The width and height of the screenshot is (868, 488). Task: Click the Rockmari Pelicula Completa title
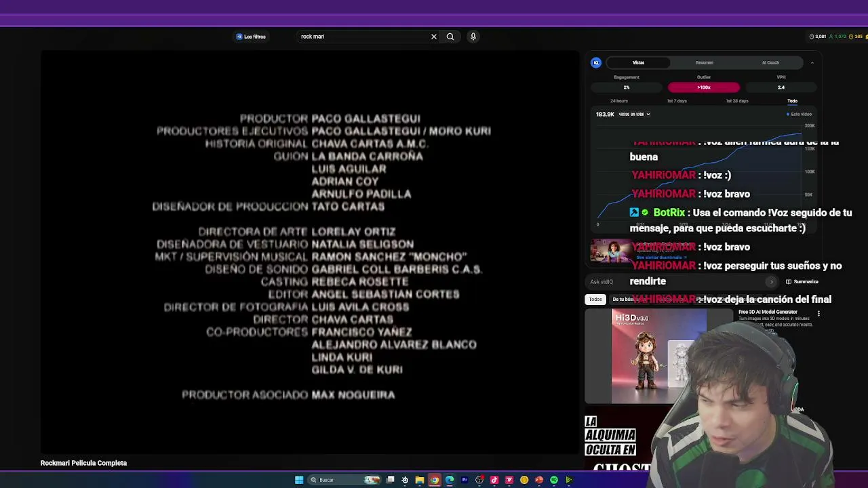(83, 463)
